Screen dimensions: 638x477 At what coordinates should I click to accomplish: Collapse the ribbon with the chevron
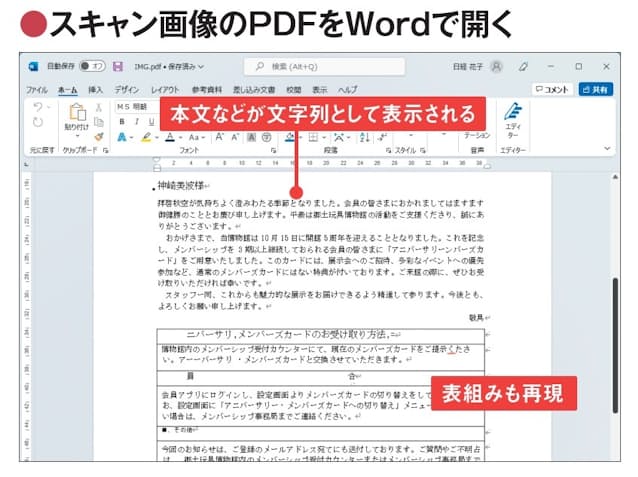coord(607,149)
